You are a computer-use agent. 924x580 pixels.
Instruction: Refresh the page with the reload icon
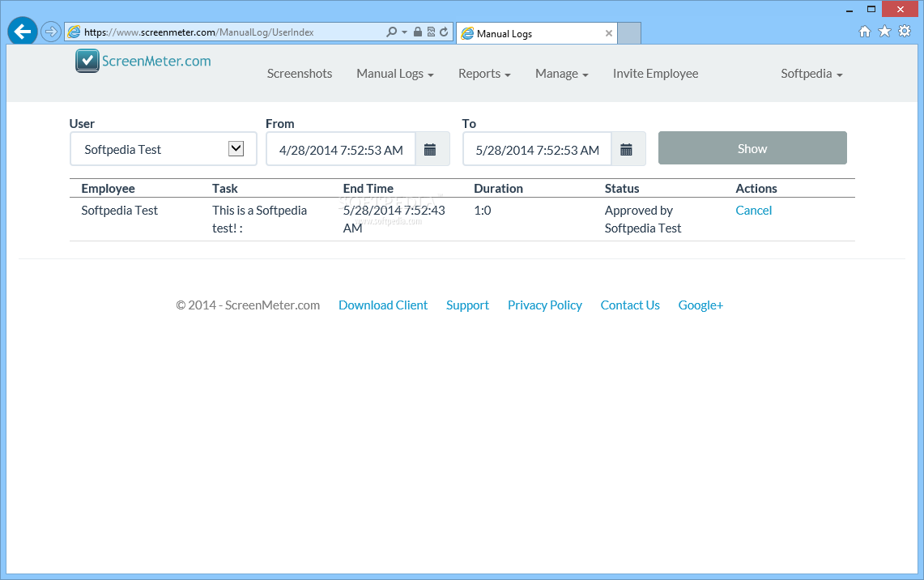(x=444, y=32)
